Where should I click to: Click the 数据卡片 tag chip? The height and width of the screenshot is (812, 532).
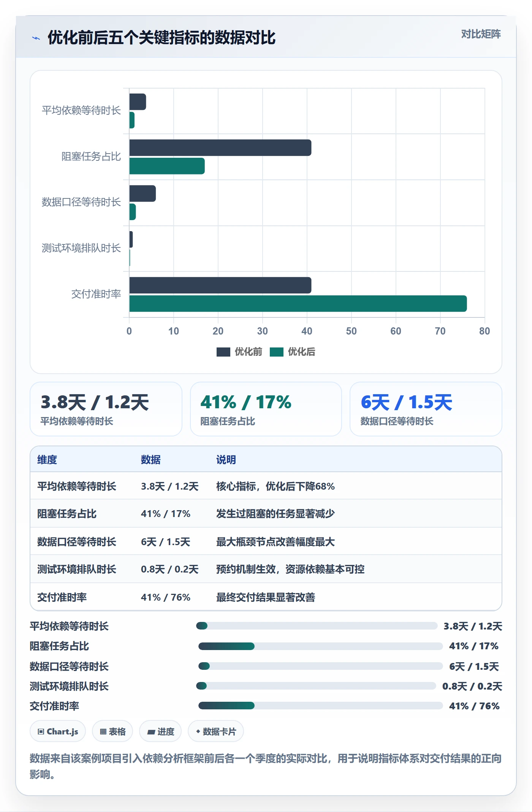215,731
